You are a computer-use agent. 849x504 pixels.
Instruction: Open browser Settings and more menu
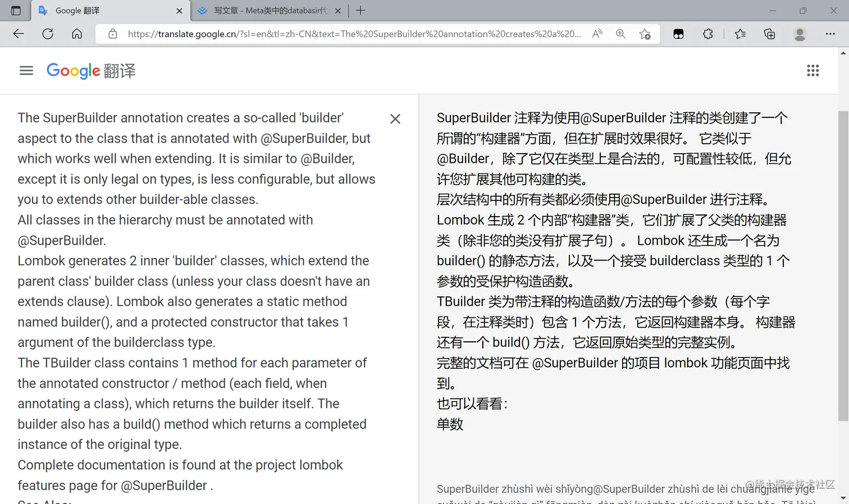point(830,34)
